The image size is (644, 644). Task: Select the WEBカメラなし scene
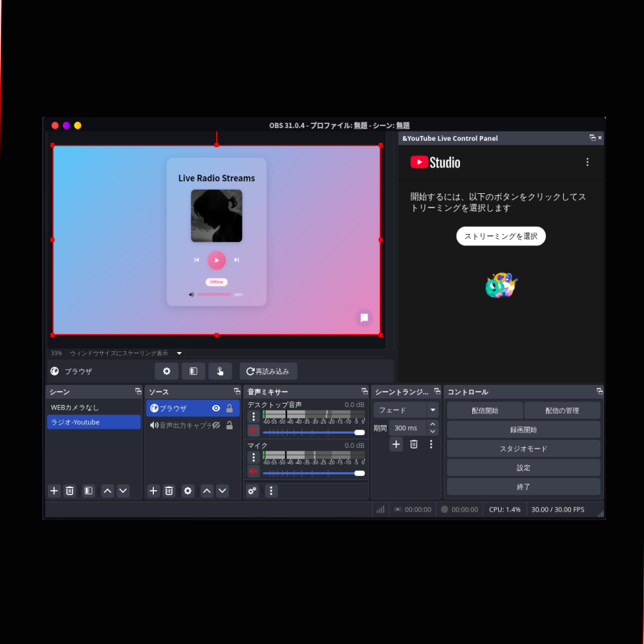click(x=93, y=407)
